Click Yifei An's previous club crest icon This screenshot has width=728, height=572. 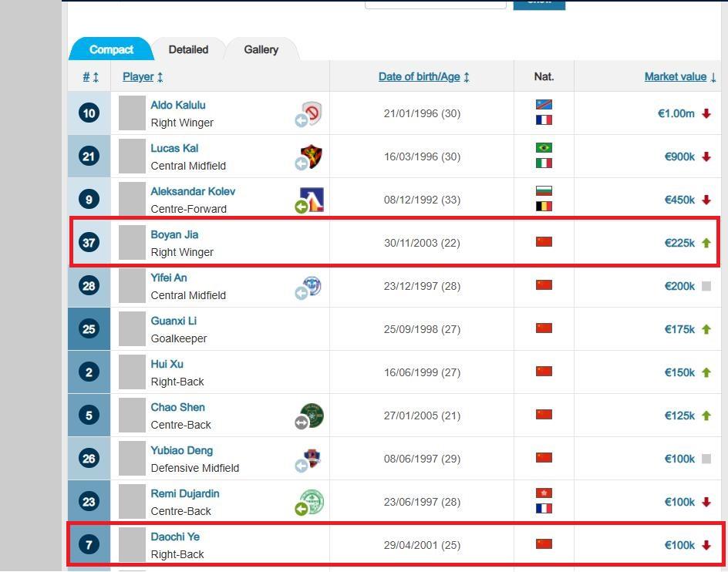point(312,285)
